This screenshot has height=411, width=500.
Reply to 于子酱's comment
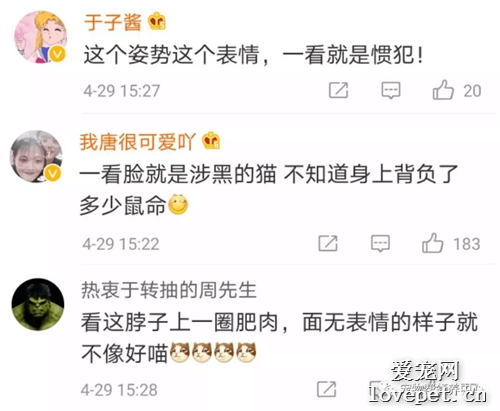coord(391,90)
